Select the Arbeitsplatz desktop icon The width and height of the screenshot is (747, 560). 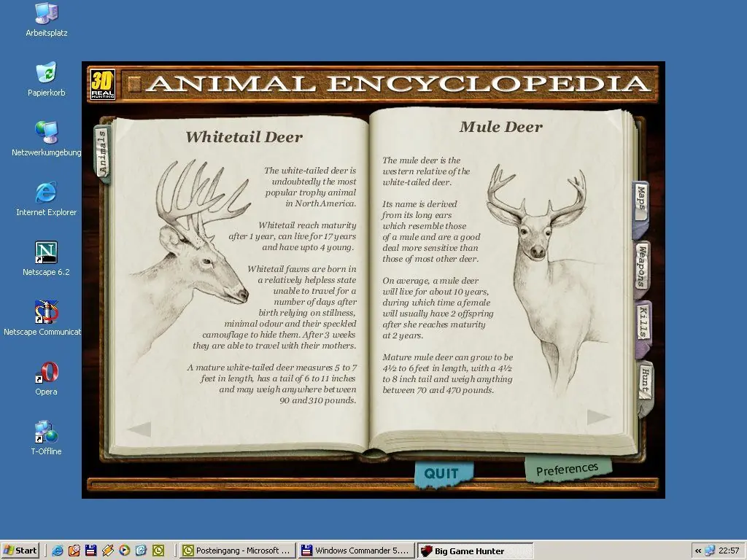coord(46,20)
